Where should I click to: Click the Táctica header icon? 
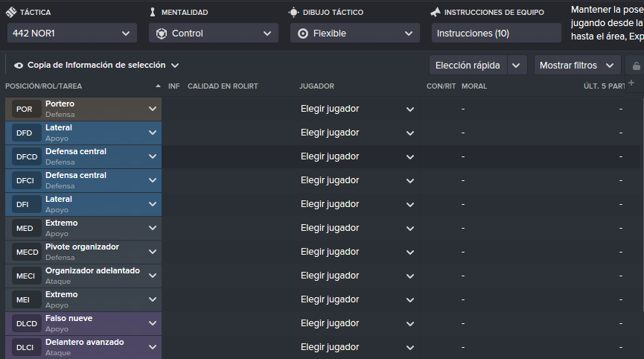pos(11,13)
